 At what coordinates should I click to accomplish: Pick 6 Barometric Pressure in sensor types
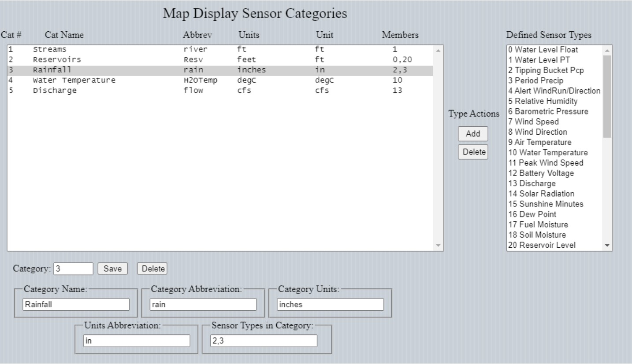tap(548, 111)
